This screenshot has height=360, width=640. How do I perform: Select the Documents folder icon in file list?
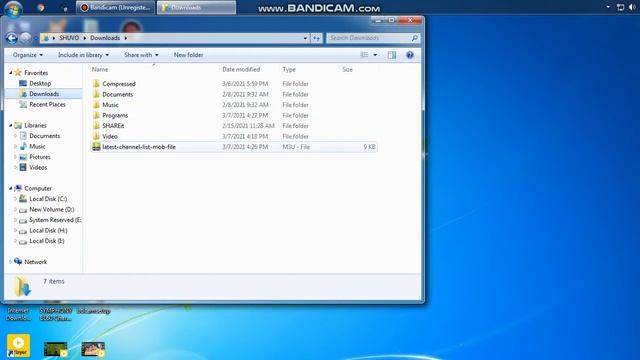click(x=96, y=94)
